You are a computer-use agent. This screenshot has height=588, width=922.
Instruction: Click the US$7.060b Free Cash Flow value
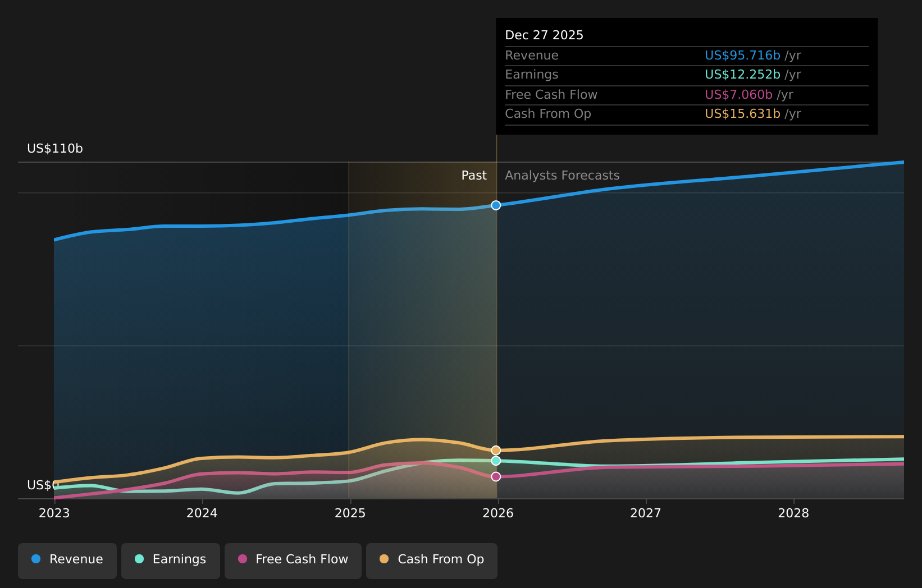[738, 94]
